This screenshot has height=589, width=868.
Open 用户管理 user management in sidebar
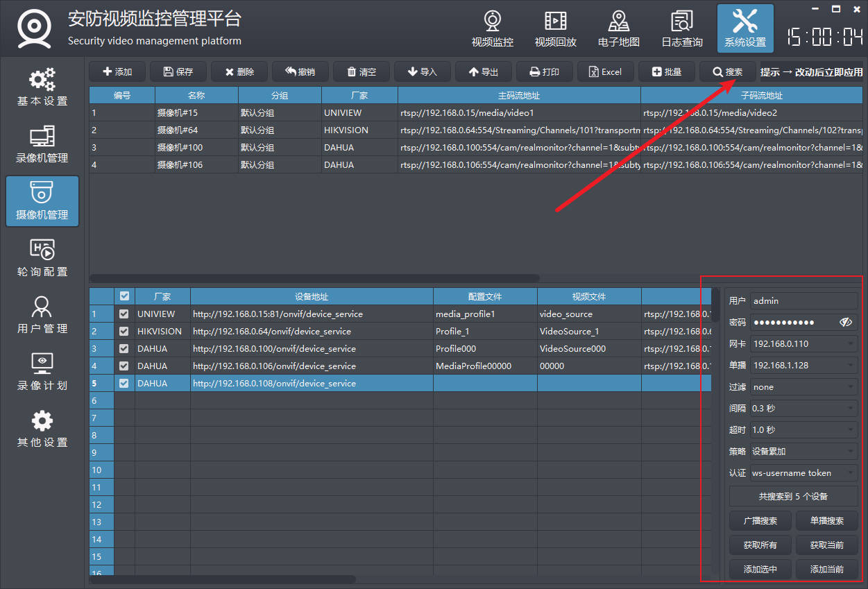pyautogui.click(x=42, y=315)
